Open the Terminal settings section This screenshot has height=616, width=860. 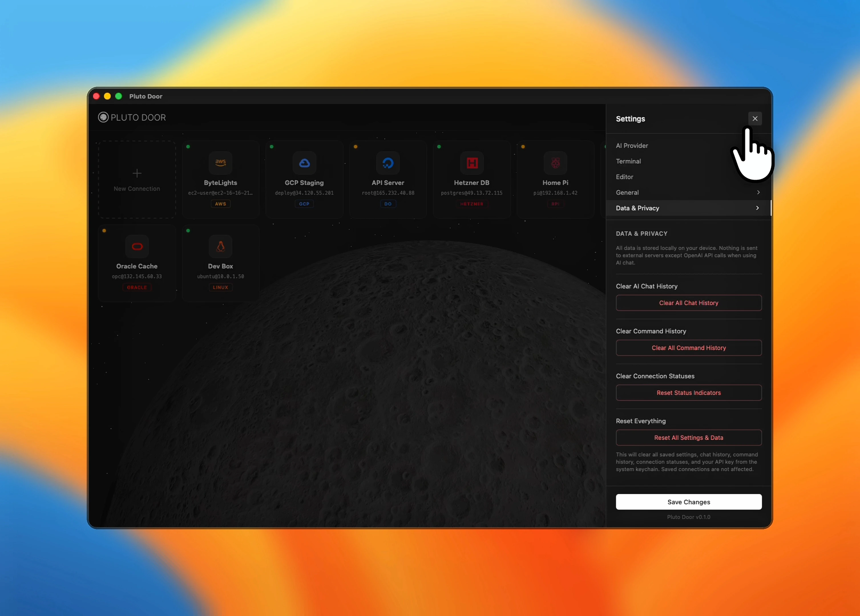tap(628, 161)
